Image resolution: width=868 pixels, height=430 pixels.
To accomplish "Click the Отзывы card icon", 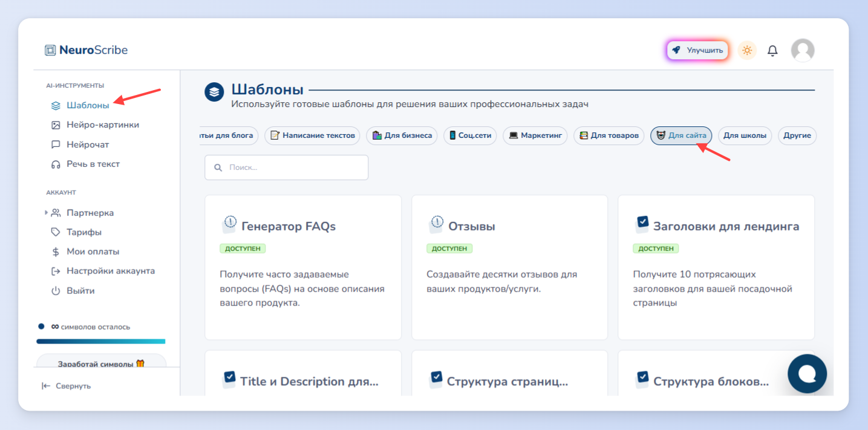I will (436, 224).
